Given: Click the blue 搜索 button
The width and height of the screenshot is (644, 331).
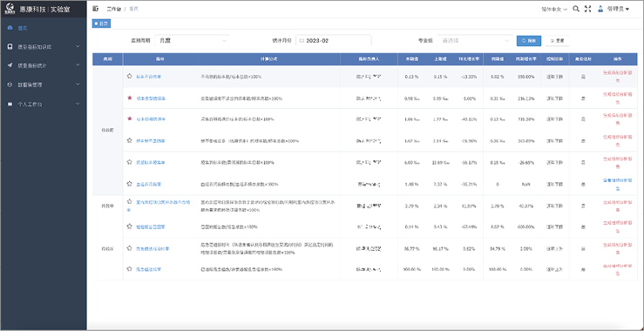Looking at the screenshot, I should 529,41.
